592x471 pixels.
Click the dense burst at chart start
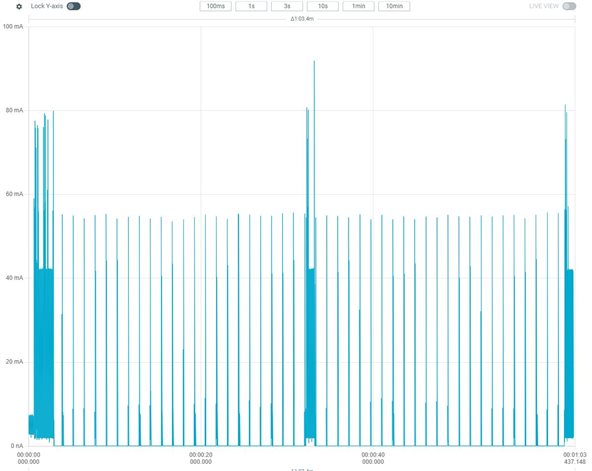point(42,276)
